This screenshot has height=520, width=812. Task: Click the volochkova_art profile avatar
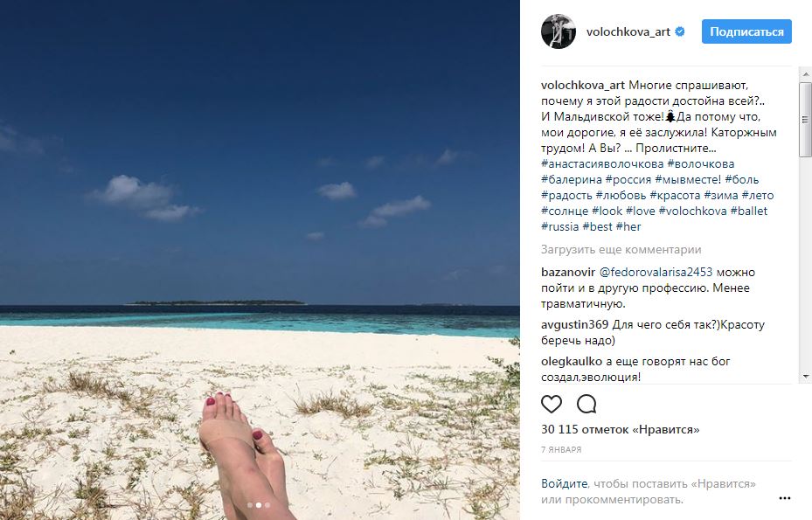[x=559, y=31]
